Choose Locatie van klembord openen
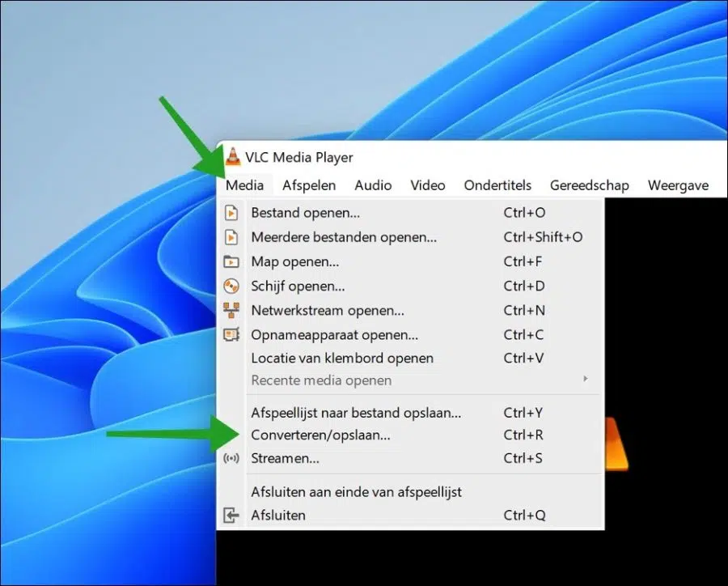 [410, 359]
